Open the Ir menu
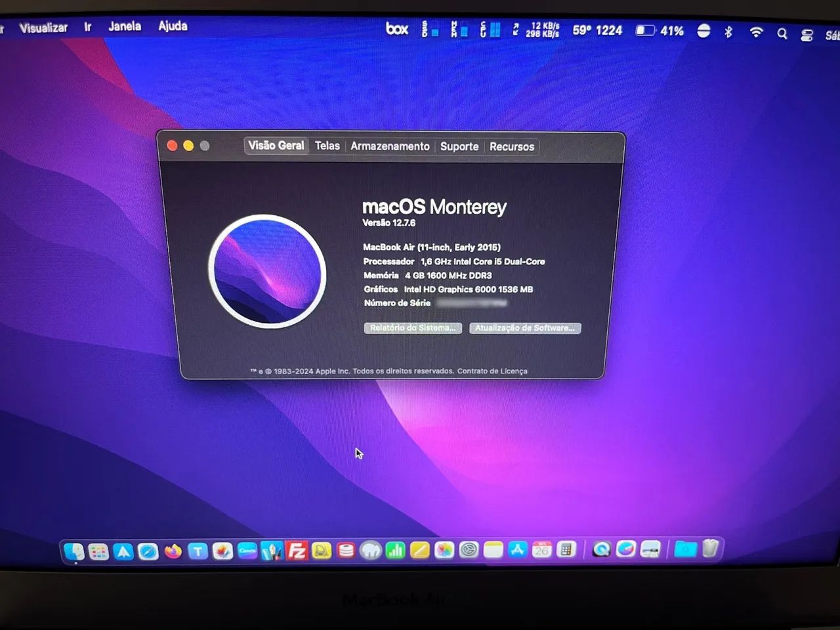 tap(87, 27)
